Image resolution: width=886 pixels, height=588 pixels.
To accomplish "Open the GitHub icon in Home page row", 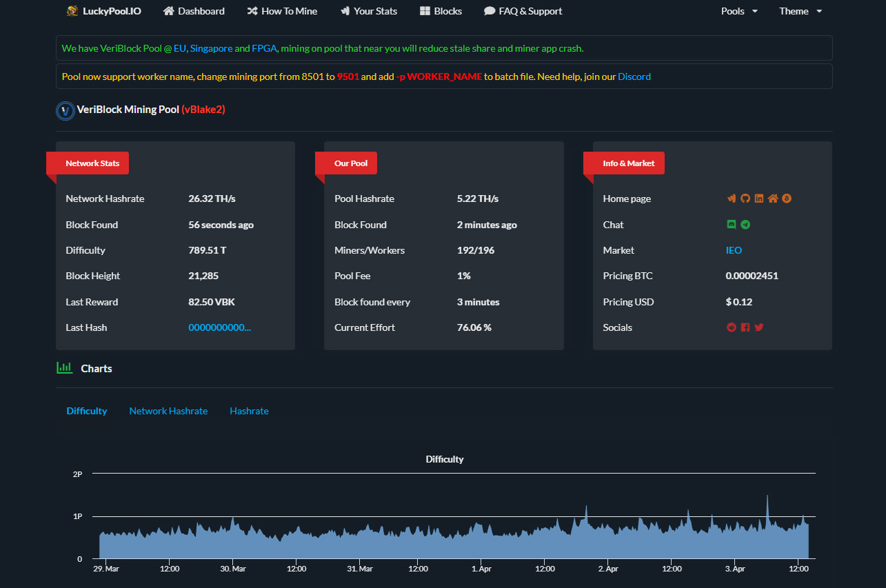I will pyautogui.click(x=745, y=199).
